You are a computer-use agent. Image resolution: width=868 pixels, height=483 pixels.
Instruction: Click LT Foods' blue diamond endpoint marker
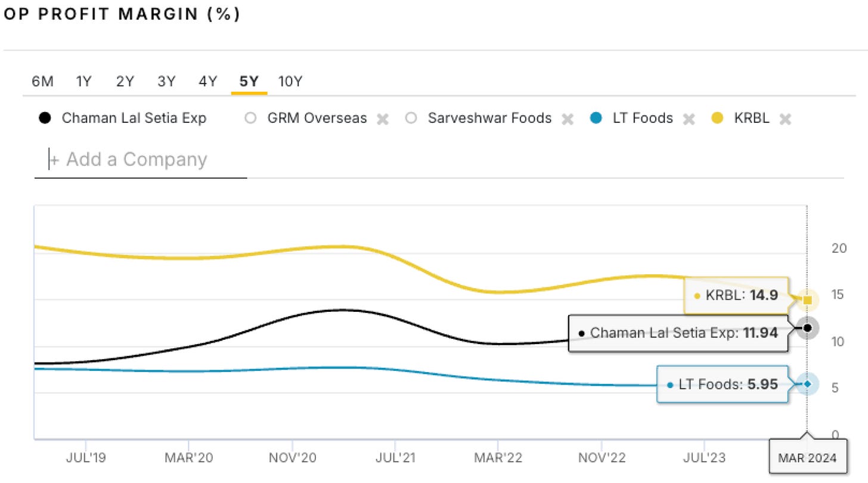pos(808,385)
